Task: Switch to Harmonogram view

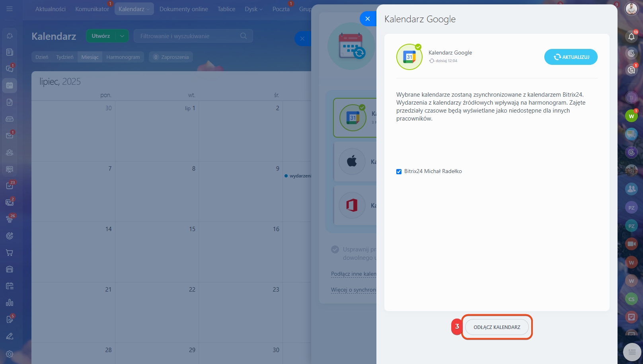Action: 123,57
